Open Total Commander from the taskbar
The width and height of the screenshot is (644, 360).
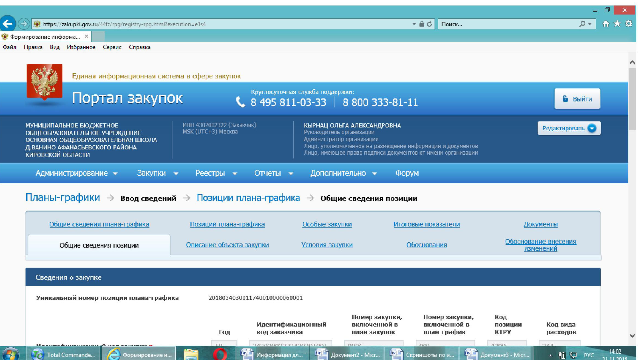coord(64,355)
